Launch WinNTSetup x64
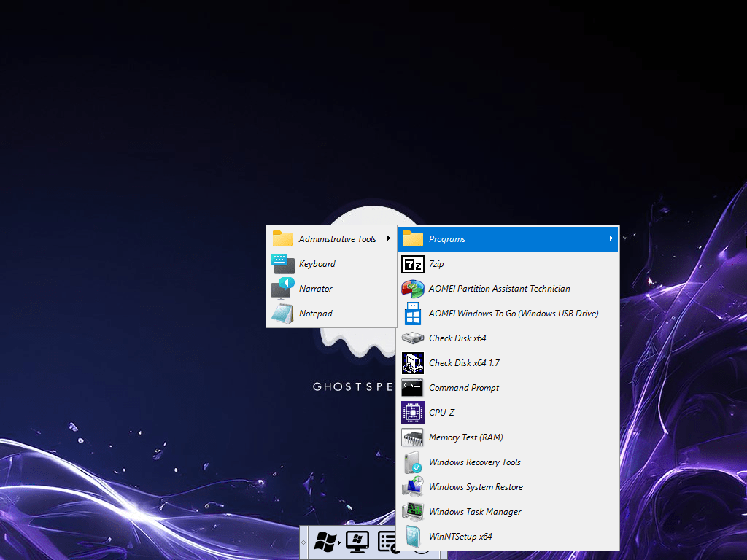The image size is (747, 560). 460,536
